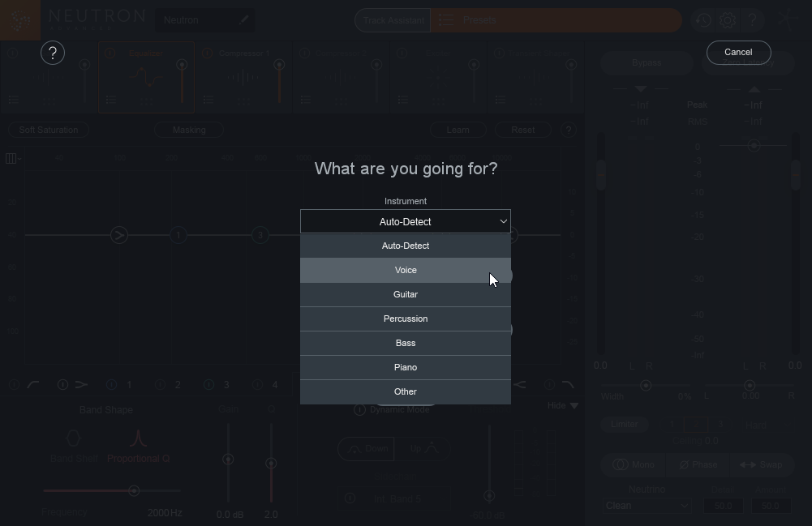Viewport: 812px width, 526px height.
Task: Select the Band Shelf shape icon
Action: click(x=73, y=438)
